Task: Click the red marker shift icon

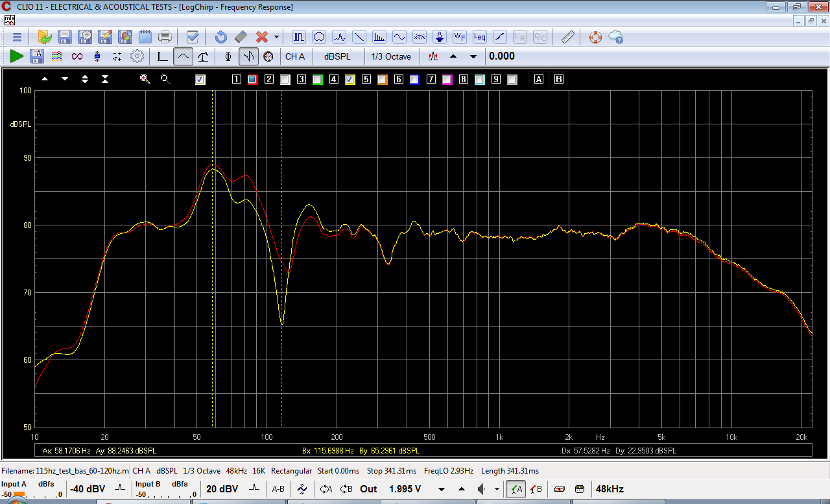Action: point(433,56)
